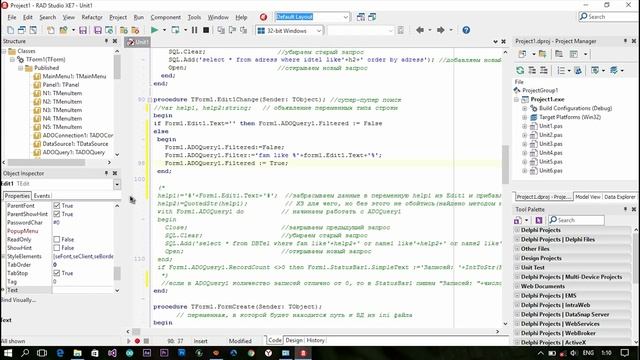Click the Pause execution button
The width and height of the screenshot is (640, 360).
[x=194, y=30]
